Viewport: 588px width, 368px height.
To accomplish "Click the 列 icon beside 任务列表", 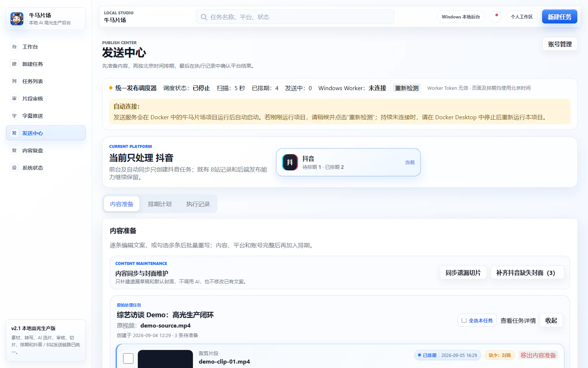I will [14, 81].
